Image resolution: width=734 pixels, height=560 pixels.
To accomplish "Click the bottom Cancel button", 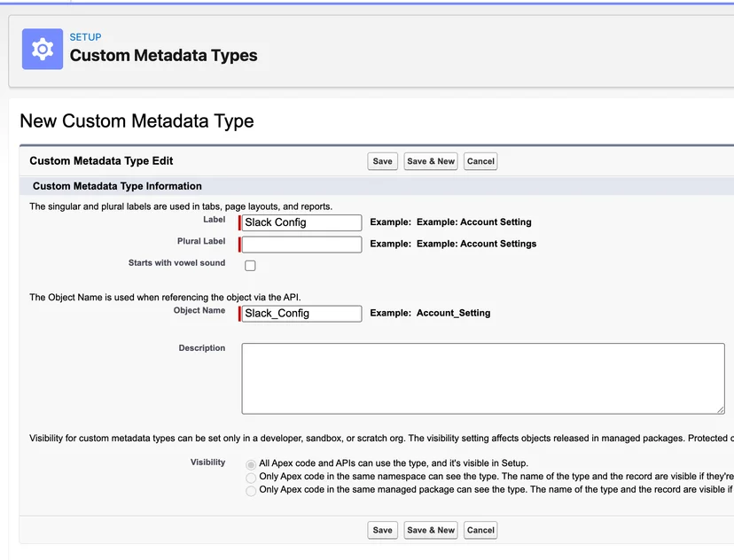I will pos(480,530).
